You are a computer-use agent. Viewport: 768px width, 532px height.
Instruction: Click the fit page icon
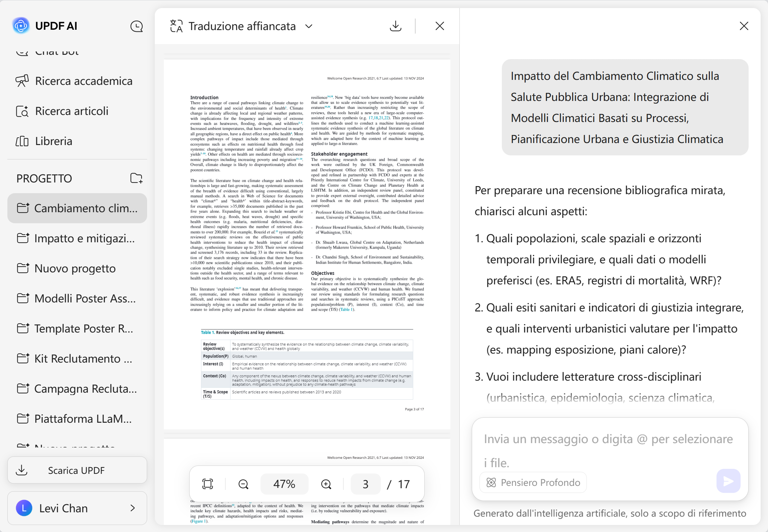point(208,484)
